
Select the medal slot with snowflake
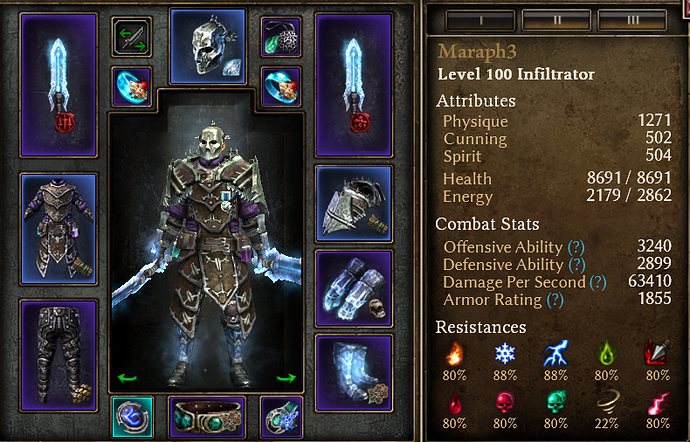282,417
